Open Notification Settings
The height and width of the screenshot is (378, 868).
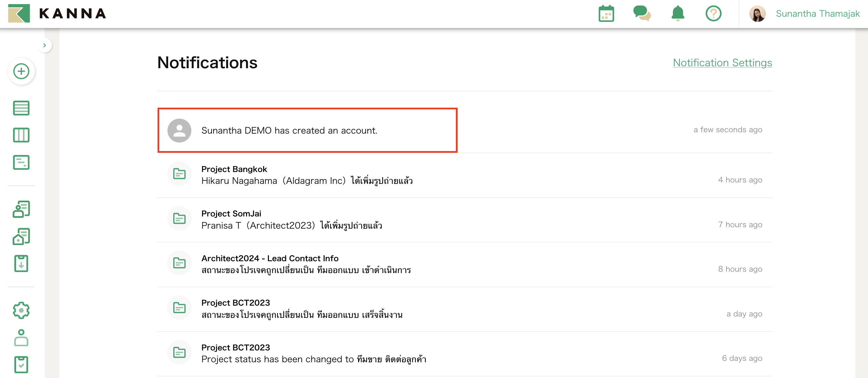[722, 63]
